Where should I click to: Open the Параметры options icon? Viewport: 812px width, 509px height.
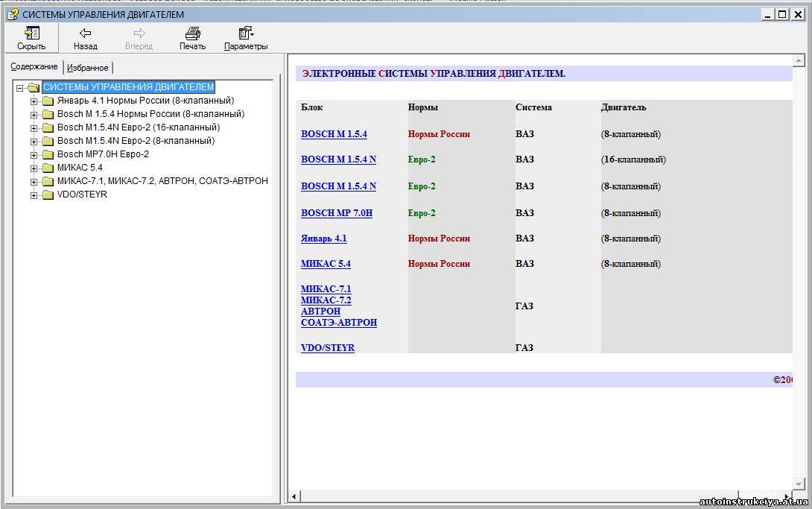[246, 34]
